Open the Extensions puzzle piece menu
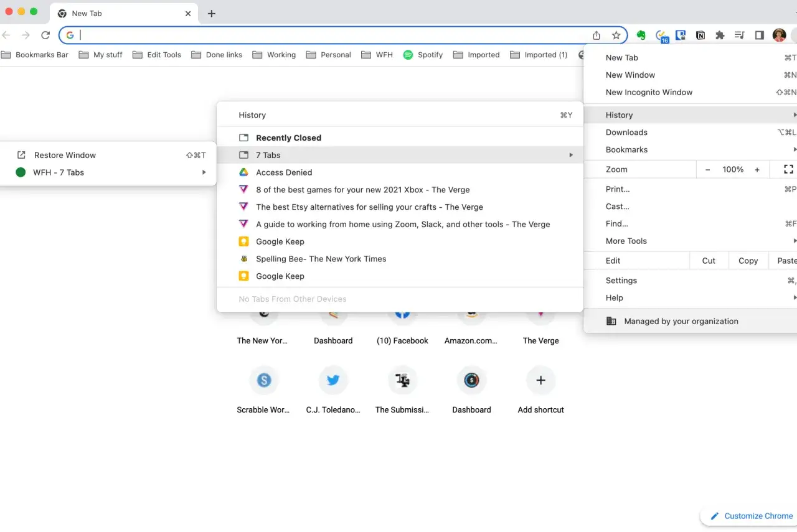 [x=720, y=35]
